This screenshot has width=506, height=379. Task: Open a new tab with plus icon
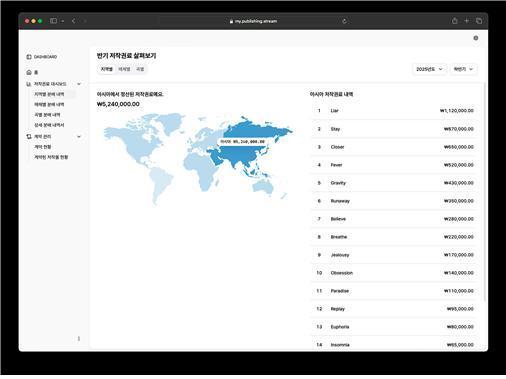coord(467,21)
